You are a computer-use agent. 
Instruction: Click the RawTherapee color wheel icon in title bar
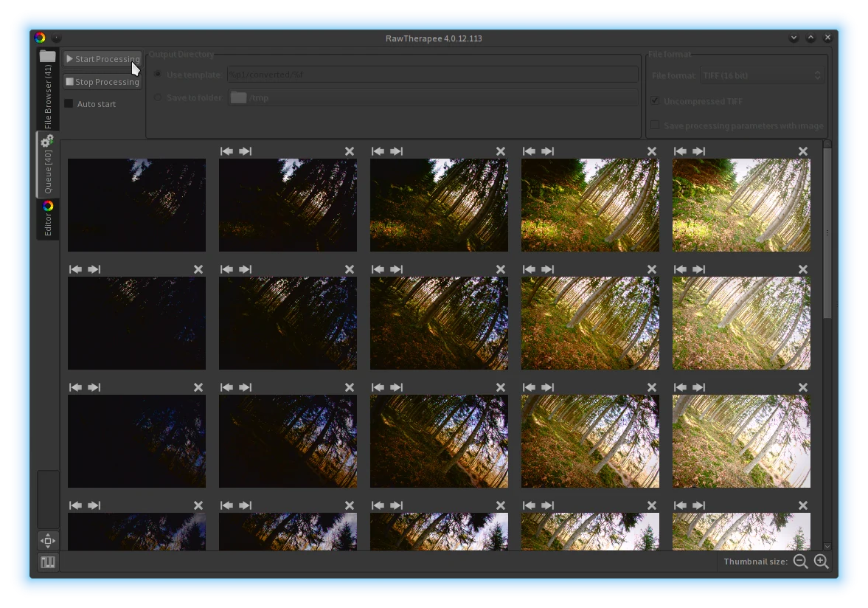point(40,38)
